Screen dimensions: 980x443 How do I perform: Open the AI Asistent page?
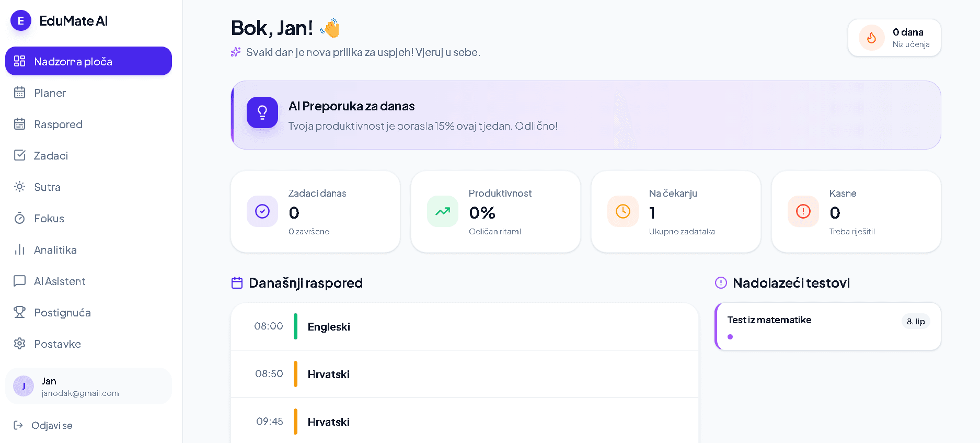[x=88, y=281]
